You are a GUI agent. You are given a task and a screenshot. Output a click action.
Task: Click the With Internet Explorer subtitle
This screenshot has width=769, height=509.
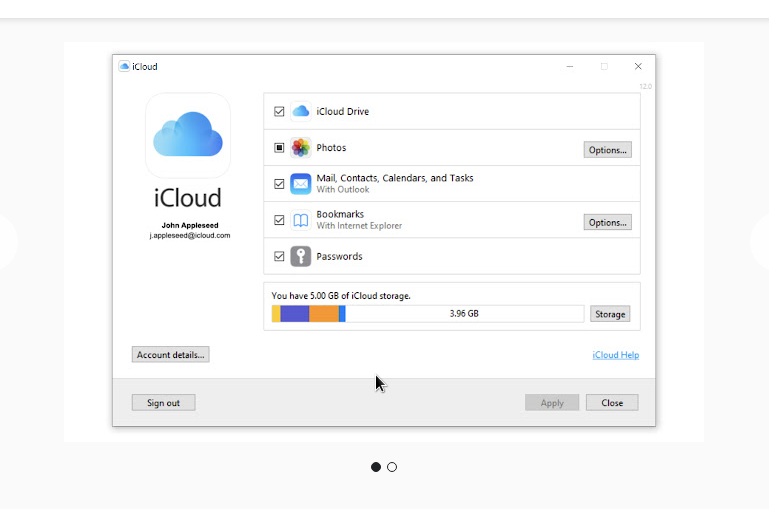[x=359, y=226]
